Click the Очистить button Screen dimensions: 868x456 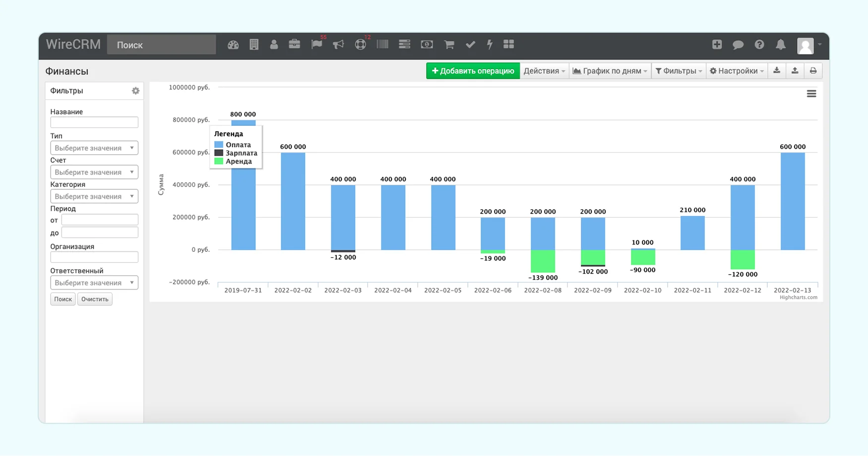tap(95, 299)
